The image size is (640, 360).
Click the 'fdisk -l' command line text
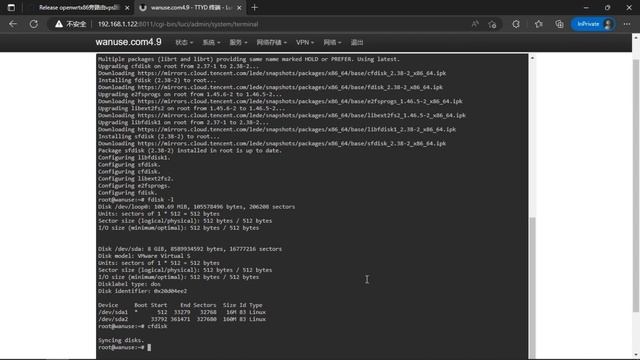pyautogui.click(x=160, y=200)
